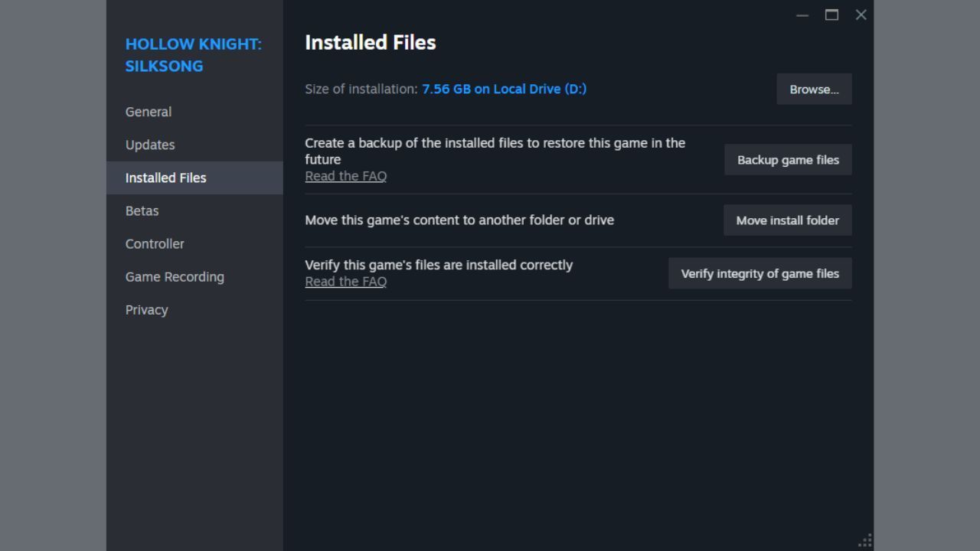Screen dimensions: 980x551
Task: Click the 7.56 GB on Local Drive link
Action: [504, 89]
